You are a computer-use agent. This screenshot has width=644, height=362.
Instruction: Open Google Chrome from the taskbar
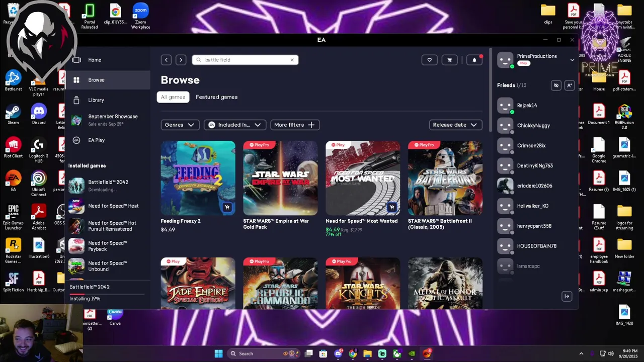pyautogui.click(x=353, y=353)
